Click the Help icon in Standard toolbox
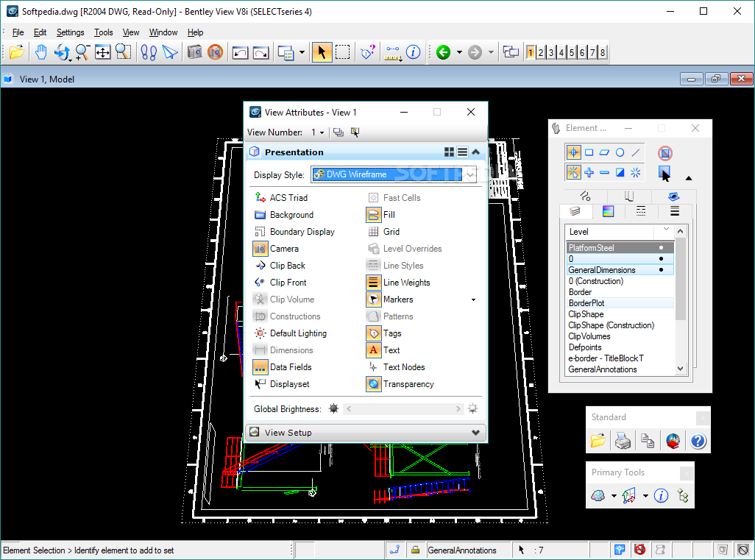 pos(698,441)
